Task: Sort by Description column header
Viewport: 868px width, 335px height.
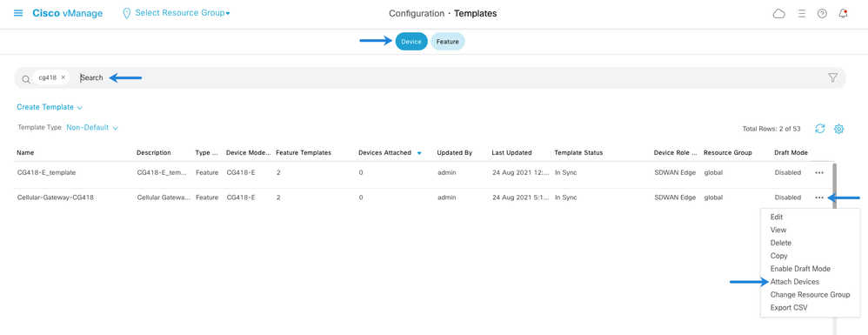Action: coord(154,153)
